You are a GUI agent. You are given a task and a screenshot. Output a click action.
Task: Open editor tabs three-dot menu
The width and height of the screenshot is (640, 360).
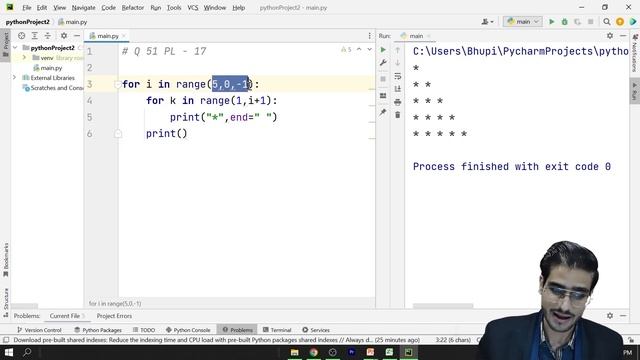(369, 36)
